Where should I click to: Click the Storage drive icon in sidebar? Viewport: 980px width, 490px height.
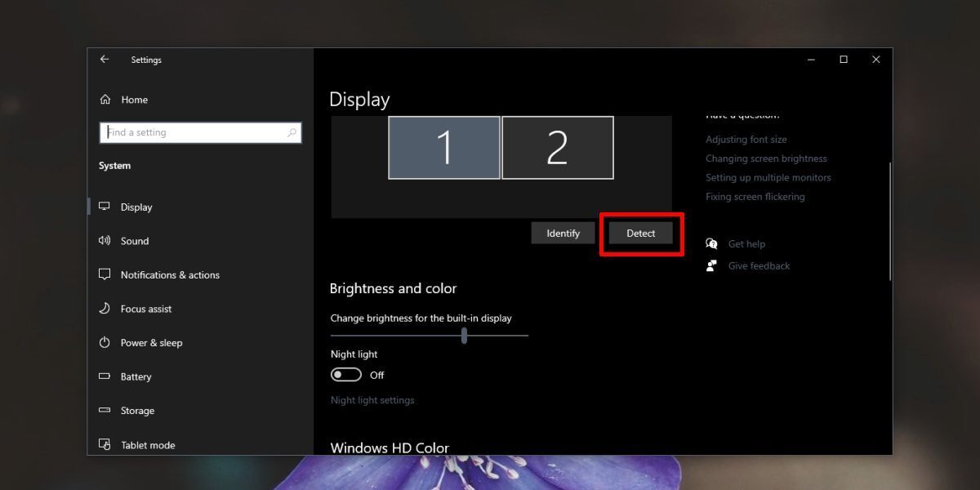pyautogui.click(x=105, y=410)
